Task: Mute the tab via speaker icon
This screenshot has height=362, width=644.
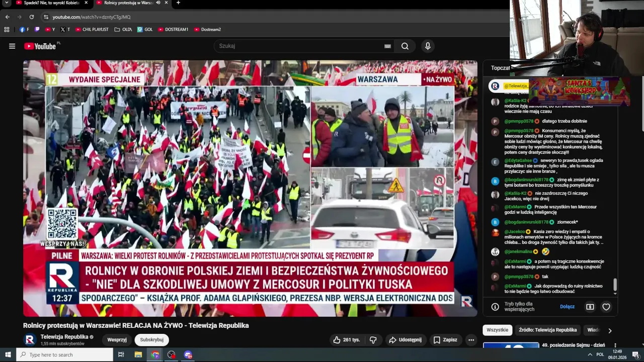Action: pos(158,3)
